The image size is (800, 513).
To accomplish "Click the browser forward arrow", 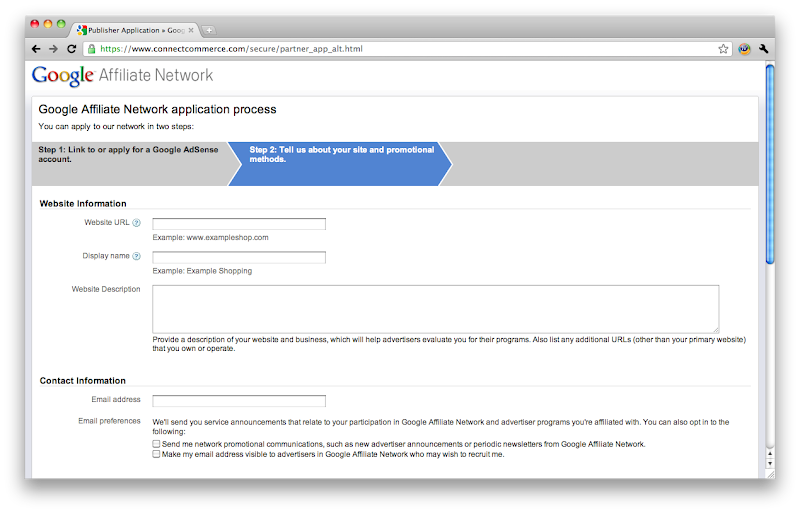I will (x=53, y=48).
